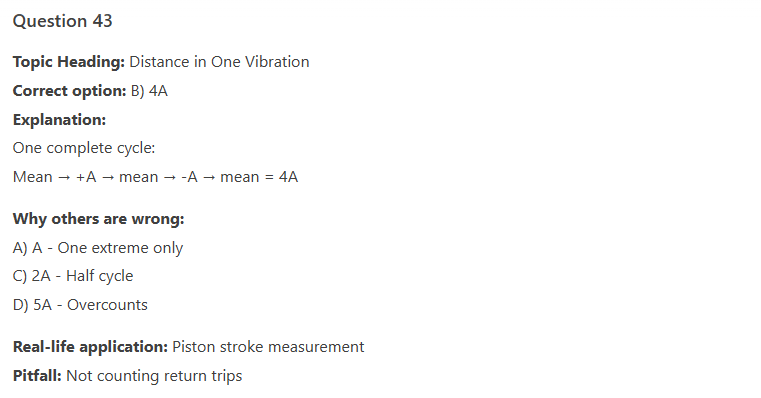Screen dimensions: 761x398
Task: Select the Topic Heading label
Action: (69, 62)
